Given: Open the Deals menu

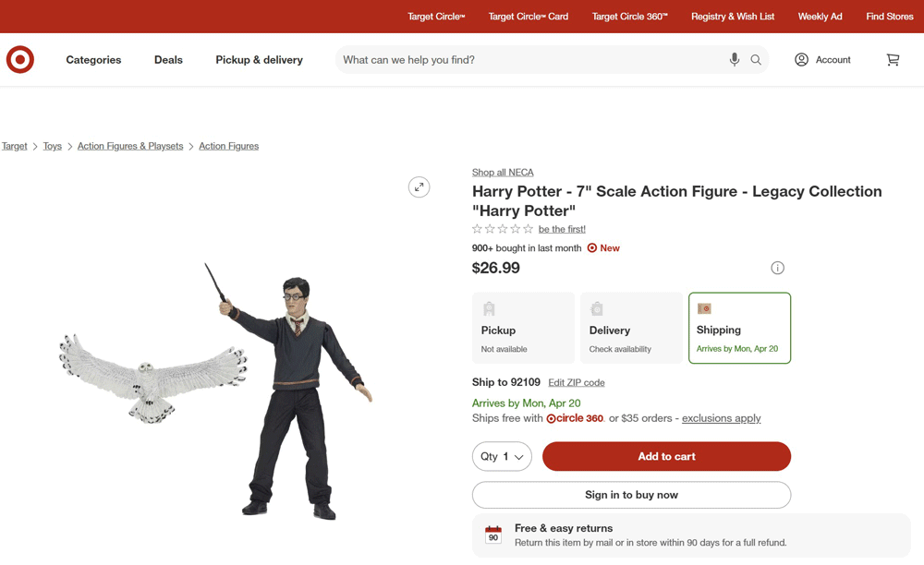Looking at the screenshot, I should [168, 60].
